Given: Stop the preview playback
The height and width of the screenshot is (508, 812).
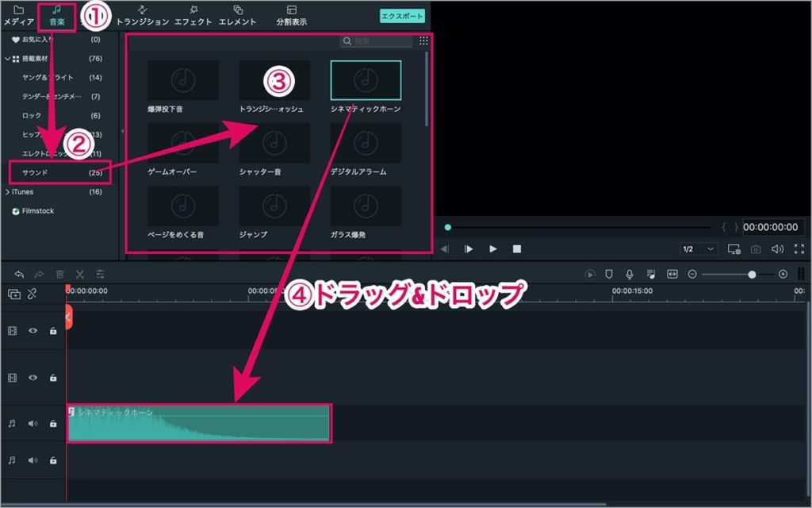Looking at the screenshot, I should point(517,249).
